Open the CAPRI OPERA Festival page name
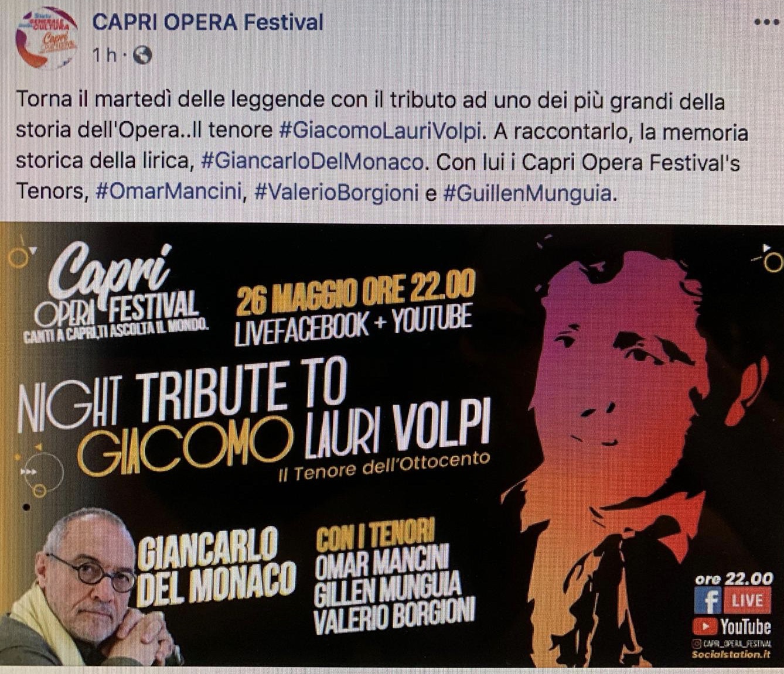The width and height of the screenshot is (784, 674). click(207, 22)
